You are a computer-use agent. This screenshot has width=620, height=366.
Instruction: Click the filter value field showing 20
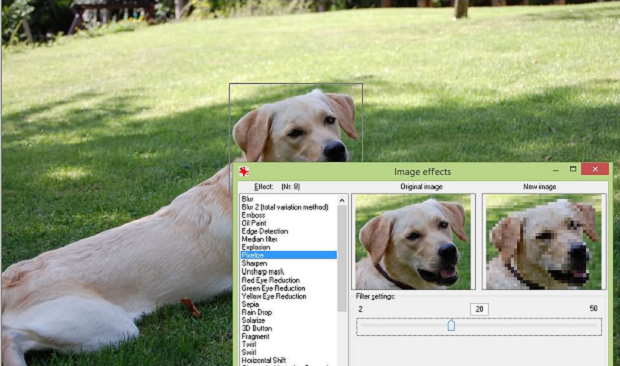click(479, 309)
